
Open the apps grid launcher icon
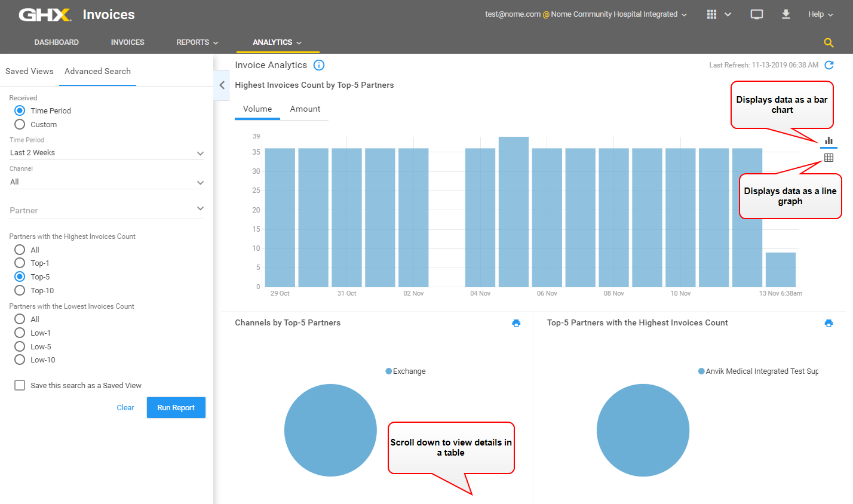pos(711,14)
